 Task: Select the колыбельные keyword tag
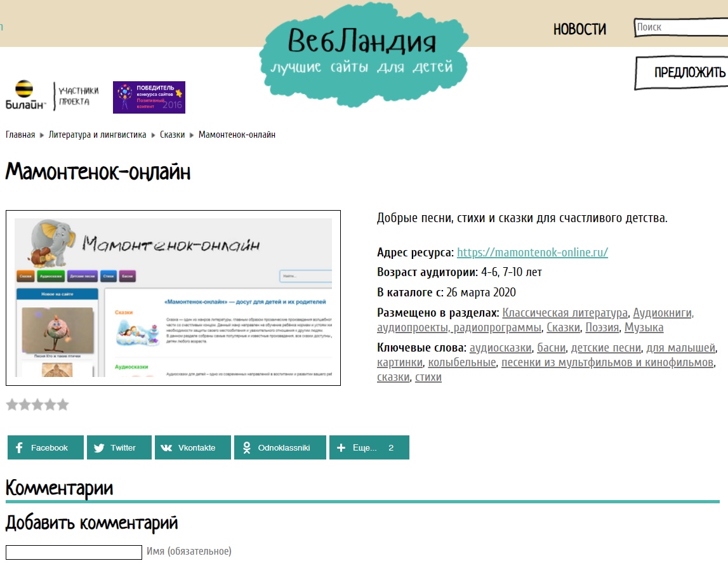click(461, 362)
